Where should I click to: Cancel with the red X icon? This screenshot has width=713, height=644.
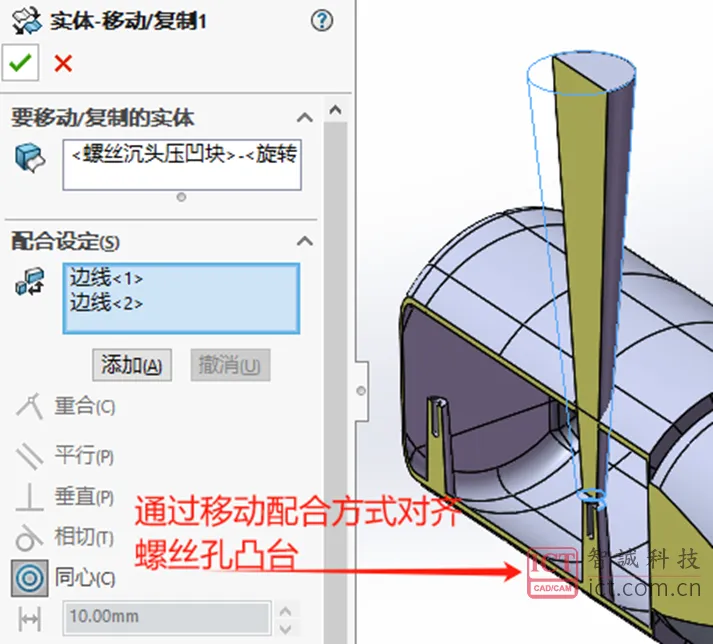click(x=63, y=63)
